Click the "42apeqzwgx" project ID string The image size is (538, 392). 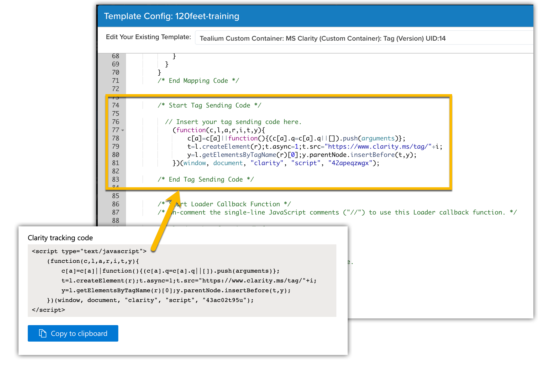tap(350, 163)
